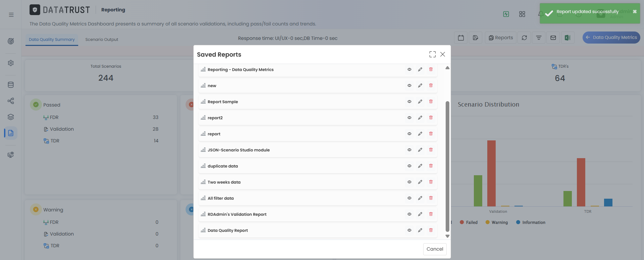Edit the 'Report Sample' report
Image resolution: width=644 pixels, height=260 pixels.
pyautogui.click(x=420, y=102)
